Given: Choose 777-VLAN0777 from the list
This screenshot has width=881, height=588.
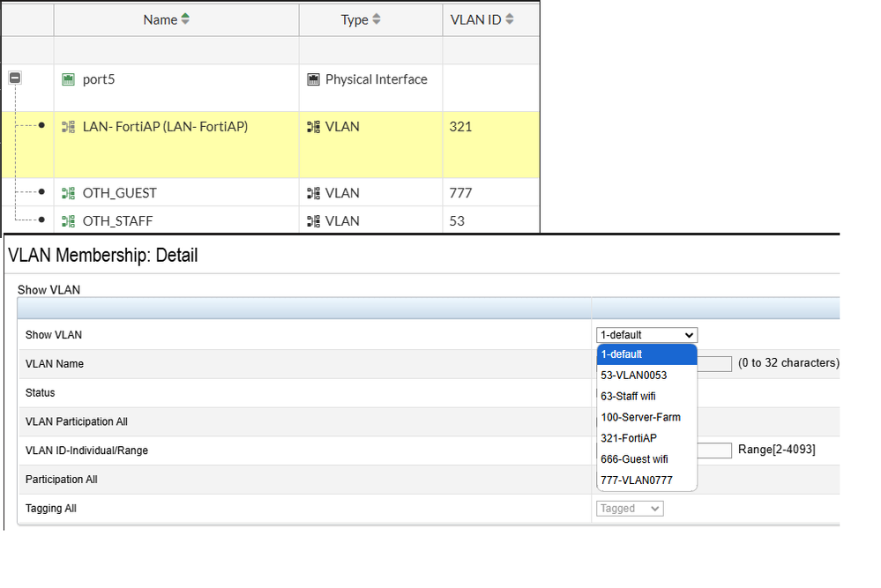Looking at the screenshot, I should (x=646, y=480).
